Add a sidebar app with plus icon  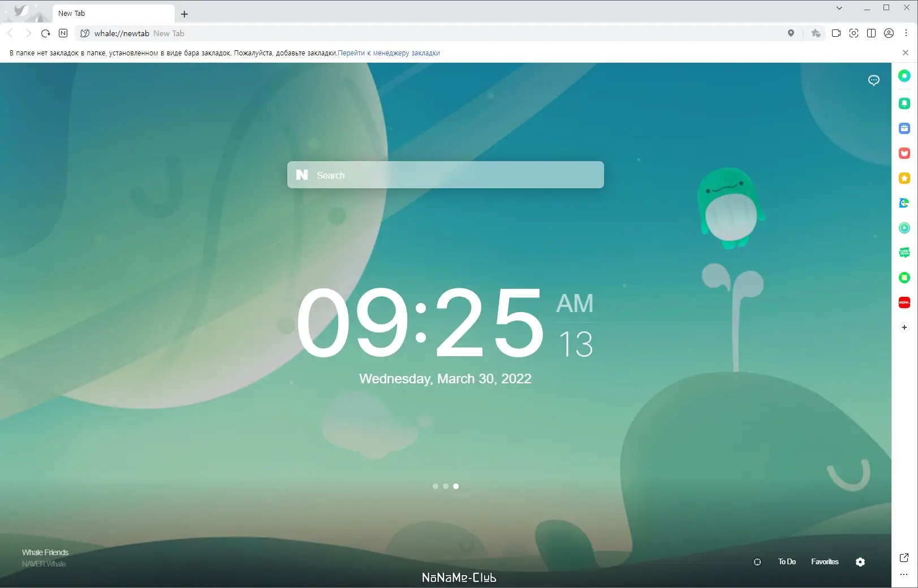click(904, 327)
